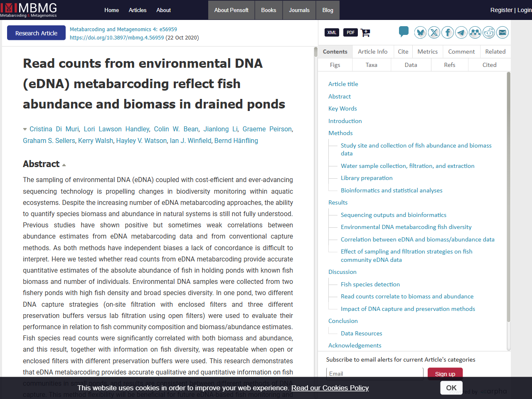Share article on Mendeley
Screen dimensions: 532x399
coord(475,32)
